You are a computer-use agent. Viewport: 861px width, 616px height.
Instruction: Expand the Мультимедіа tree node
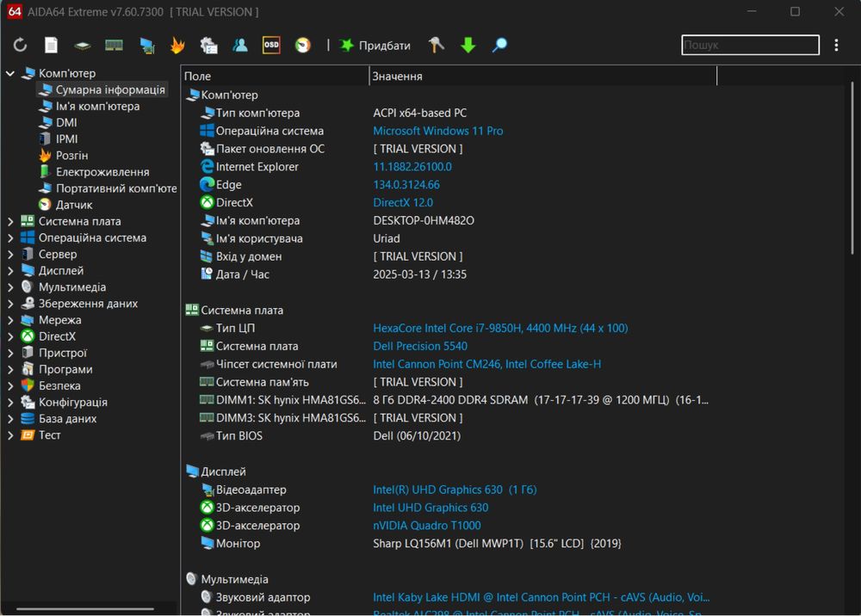tap(9, 287)
